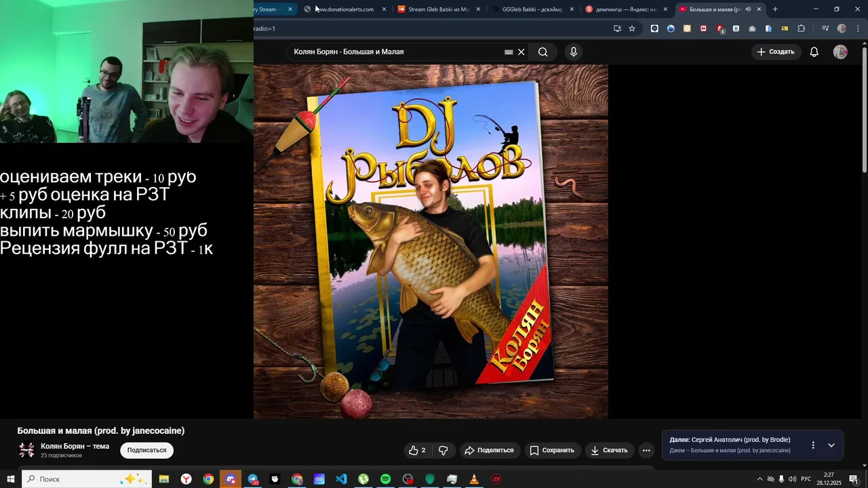
Task: Click the Скачать download button
Action: pyautogui.click(x=609, y=450)
